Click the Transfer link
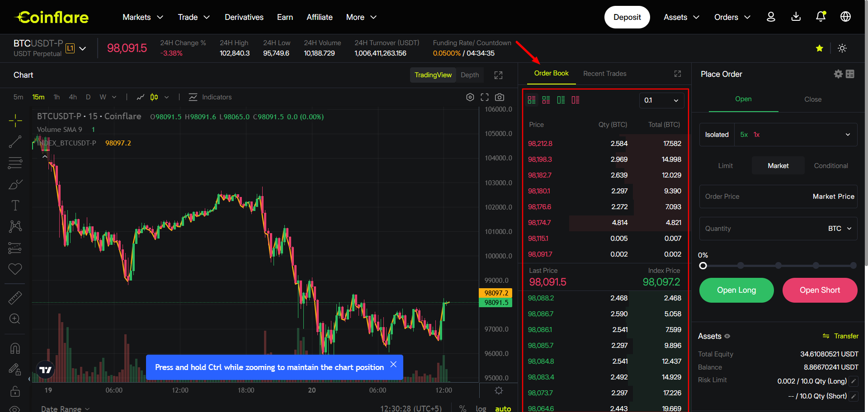The image size is (868, 412). (840, 336)
